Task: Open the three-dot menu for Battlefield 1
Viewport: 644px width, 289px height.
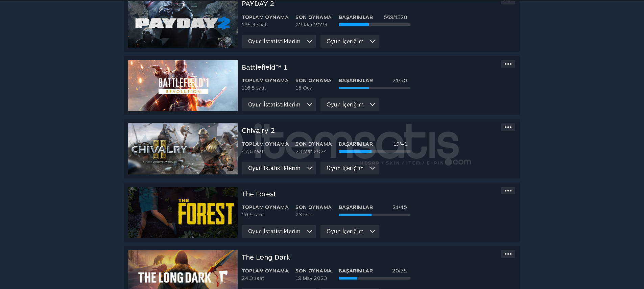Action: click(508, 64)
